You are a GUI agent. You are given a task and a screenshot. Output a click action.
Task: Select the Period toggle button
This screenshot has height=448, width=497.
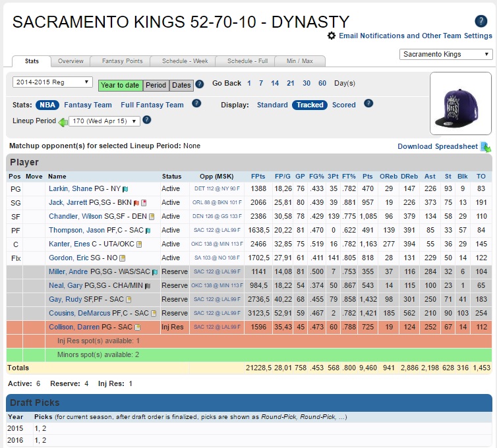tap(156, 85)
